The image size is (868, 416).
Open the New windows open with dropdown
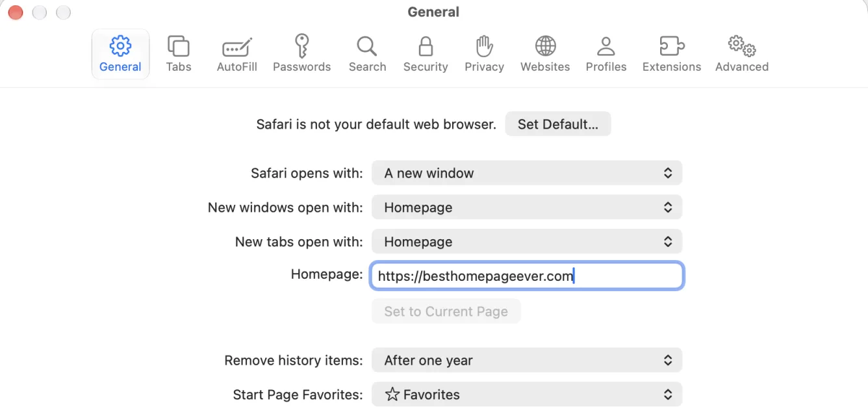[x=527, y=207]
